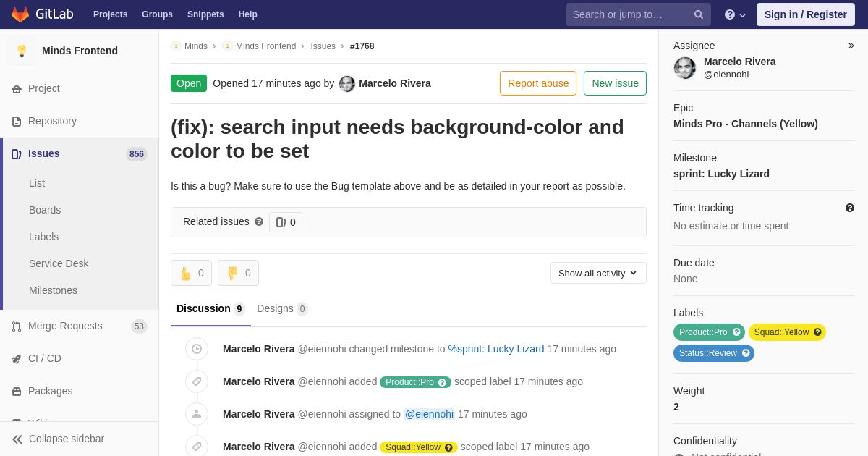Image resolution: width=868 pixels, height=456 pixels.
Task: Give a thumbs down reaction
Action: pos(238,273)
